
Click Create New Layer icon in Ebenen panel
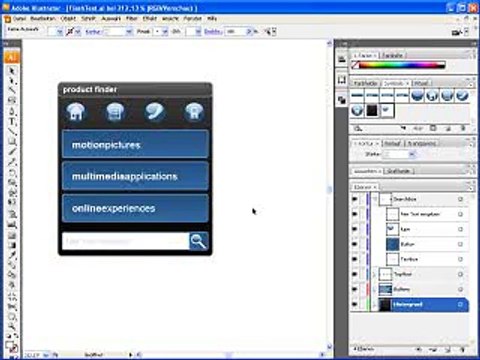pyautogui.click(x=448, y=349)
